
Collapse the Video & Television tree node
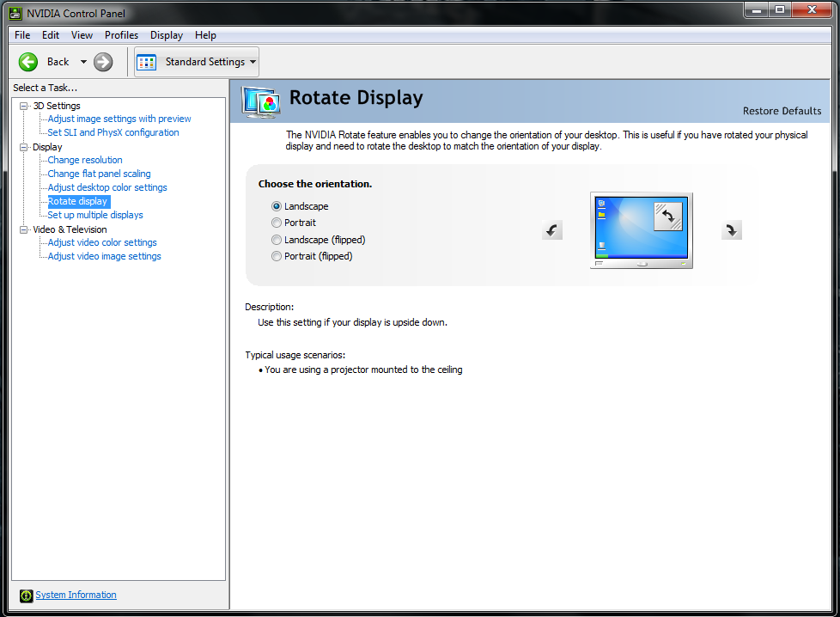click(x=23, y=229)
